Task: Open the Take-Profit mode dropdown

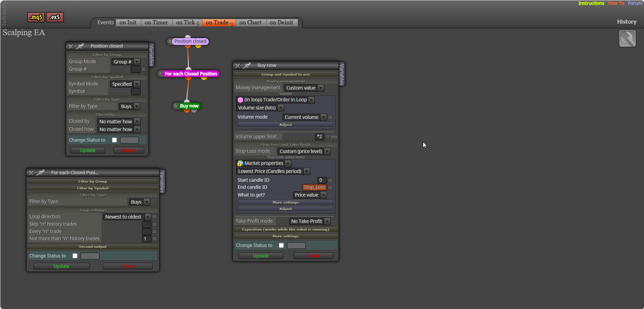Action: 310,221
